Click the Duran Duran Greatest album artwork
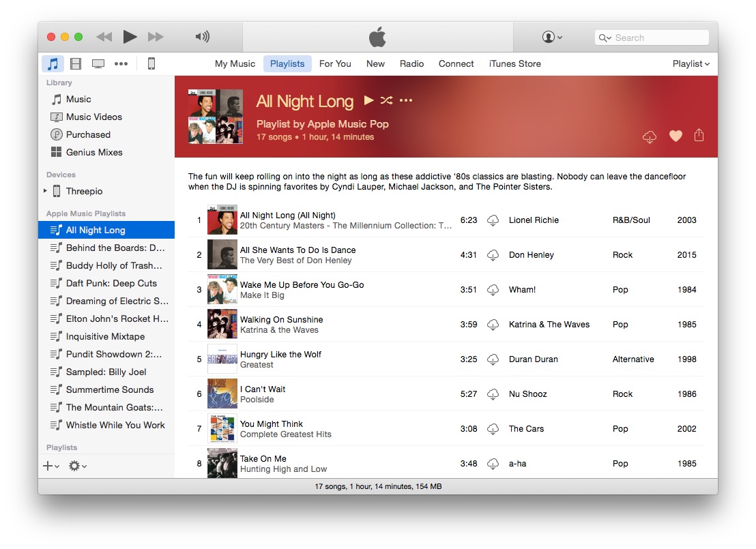Viewport: 756px width, 549px height. tap(222, 359)
